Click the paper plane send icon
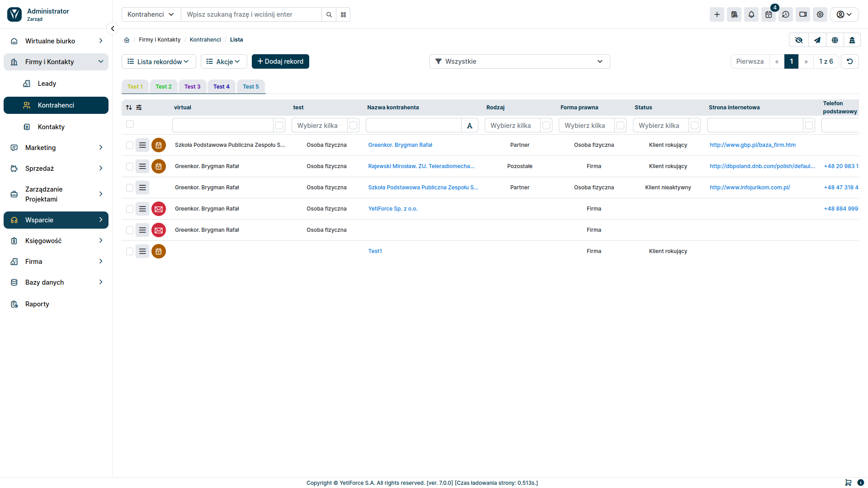The image size is (868, 488). [x=817, y=40]
